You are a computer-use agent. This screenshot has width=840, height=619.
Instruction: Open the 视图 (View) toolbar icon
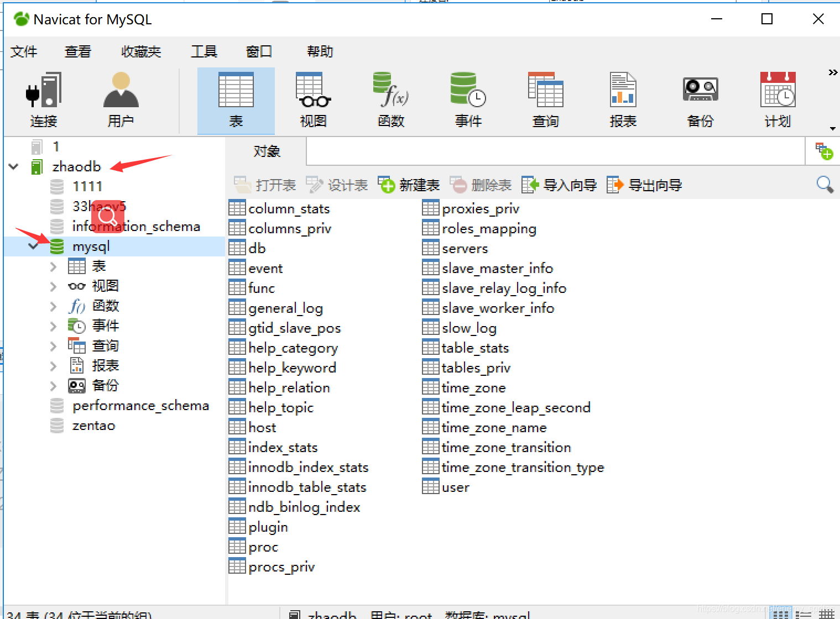point(314,101)
